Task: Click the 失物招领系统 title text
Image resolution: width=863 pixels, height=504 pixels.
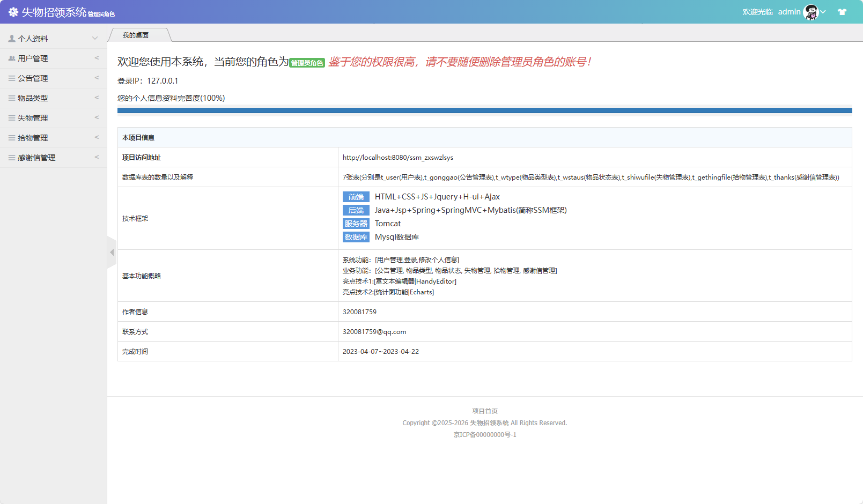Action: pyautogui.click(x=54, y=12)
